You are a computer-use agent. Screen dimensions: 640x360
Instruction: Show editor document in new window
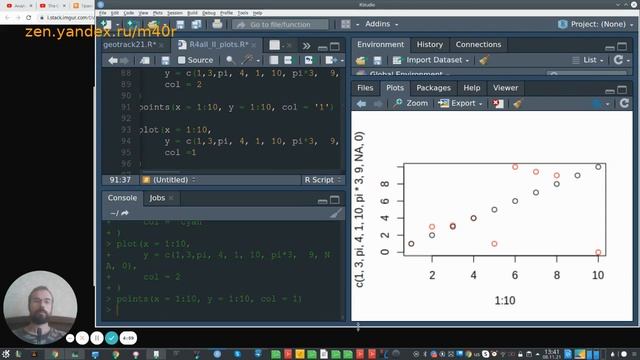[x=144, y=60]
